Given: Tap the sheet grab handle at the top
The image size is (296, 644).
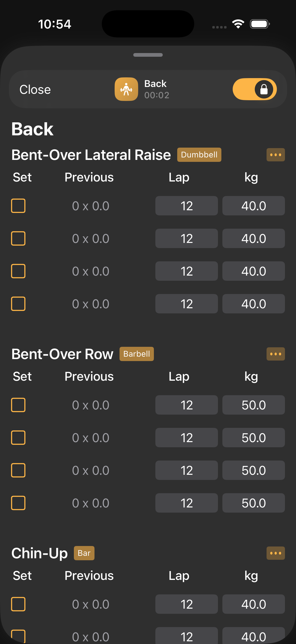Looking at the screenshot, I should 148,55.
